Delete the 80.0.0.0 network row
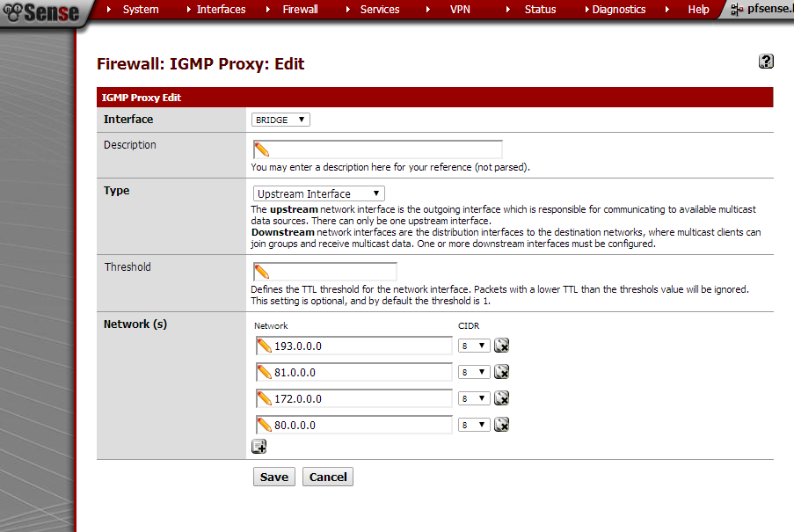This screenshot has height=532, width=794. click(501, 425)
